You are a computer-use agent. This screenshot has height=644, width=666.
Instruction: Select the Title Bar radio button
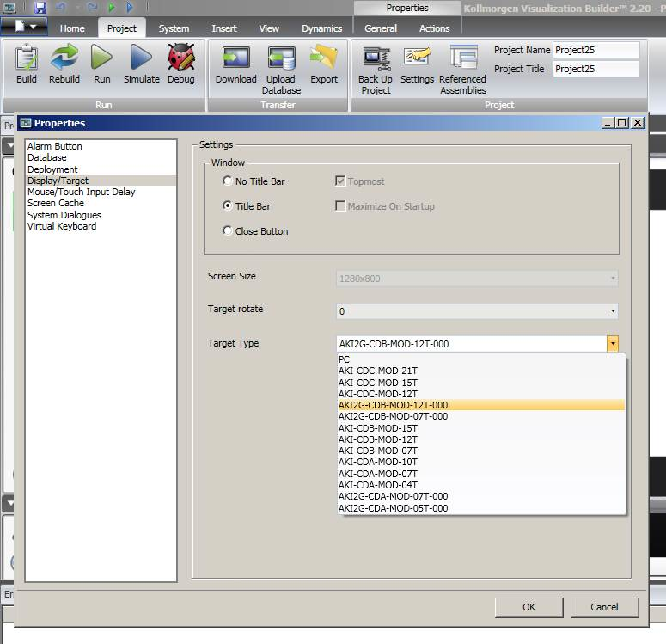[x=227, y=205]
